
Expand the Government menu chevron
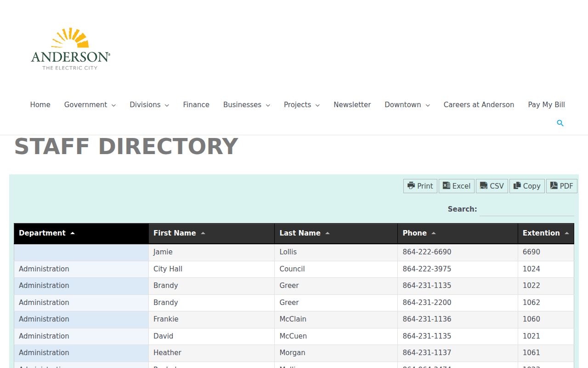click(113, 105)
